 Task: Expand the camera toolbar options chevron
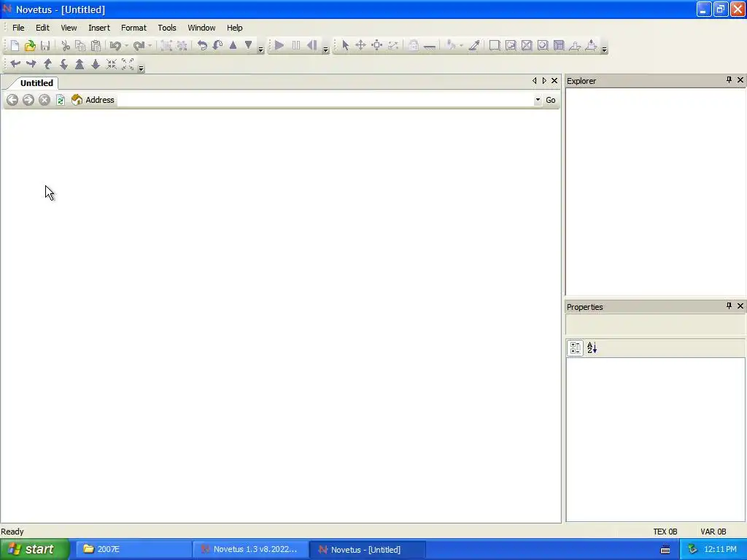pos(141,68)
